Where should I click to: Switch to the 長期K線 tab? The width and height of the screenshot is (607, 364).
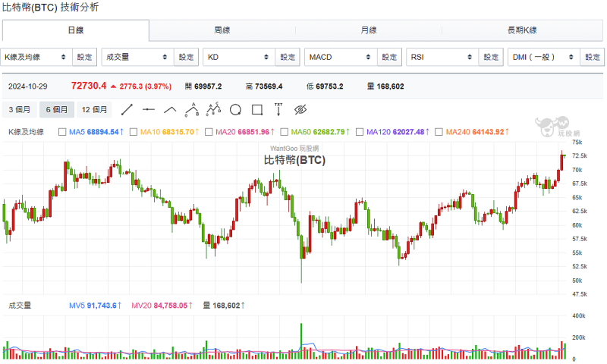tap(521, 30)
